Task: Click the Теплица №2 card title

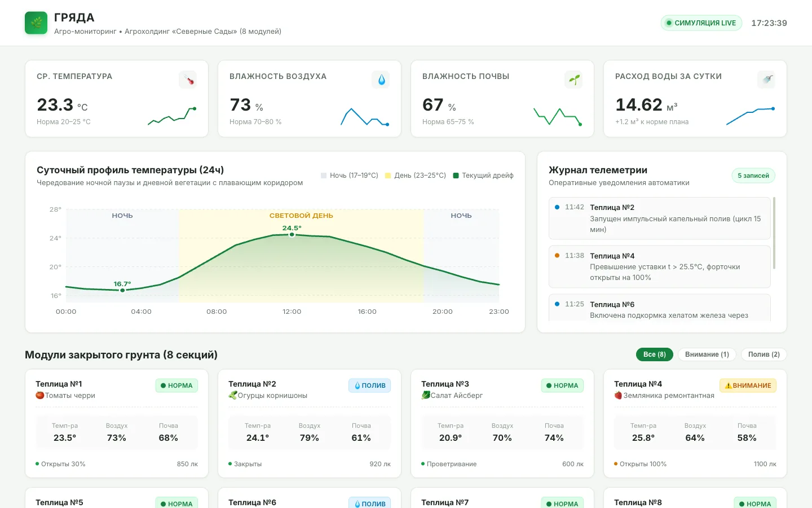Action: tap(252, 384)
